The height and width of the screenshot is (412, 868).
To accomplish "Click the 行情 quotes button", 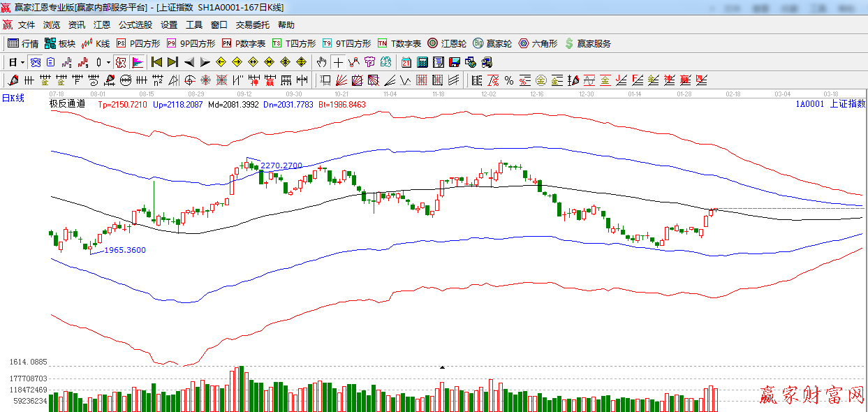I will click(x=23, y=43).
